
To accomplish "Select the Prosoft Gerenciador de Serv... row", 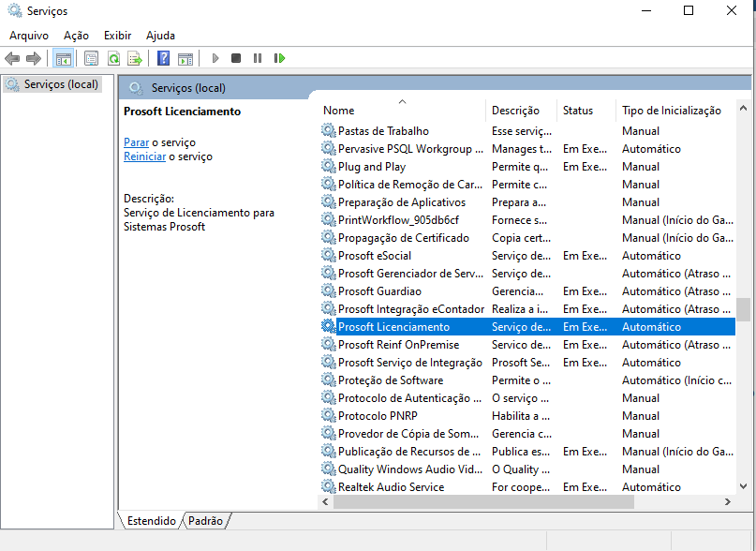I will (x=528, y=273).
